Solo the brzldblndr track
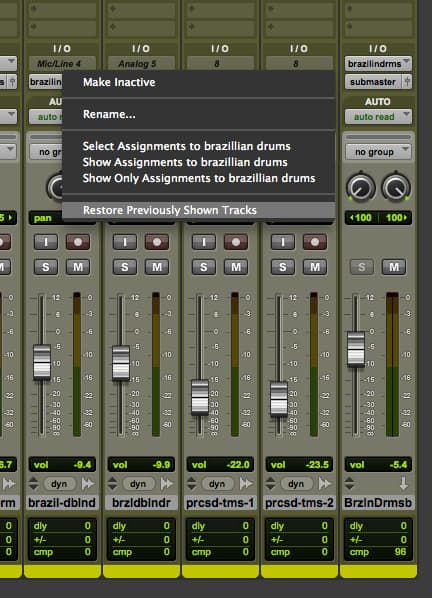 tap(125, 267)
